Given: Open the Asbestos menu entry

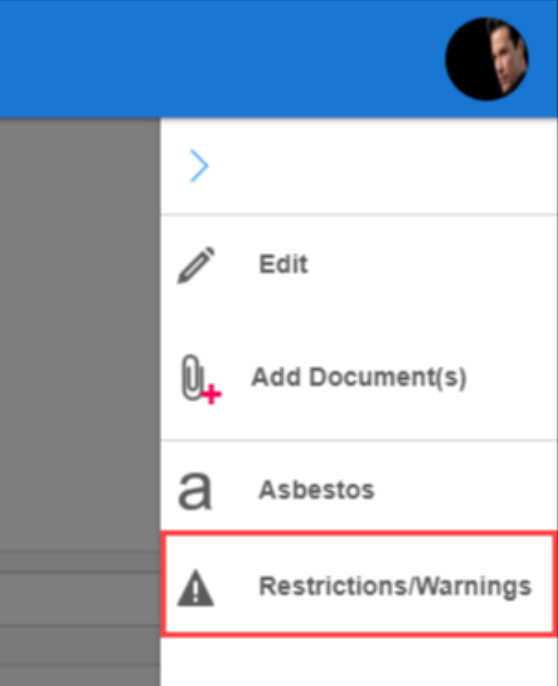Looking at the screenshot, I should point(316,490).
